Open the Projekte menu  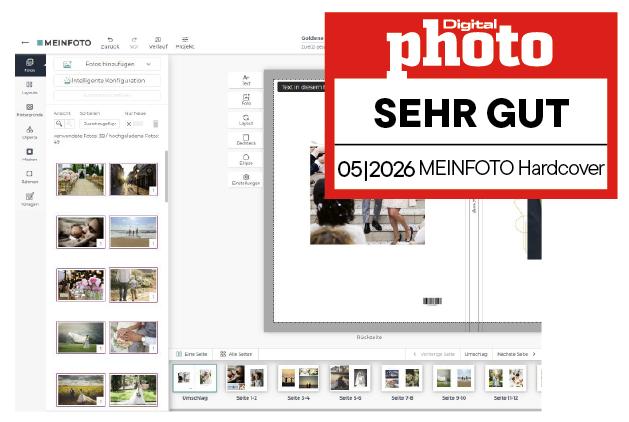(185, 43)
